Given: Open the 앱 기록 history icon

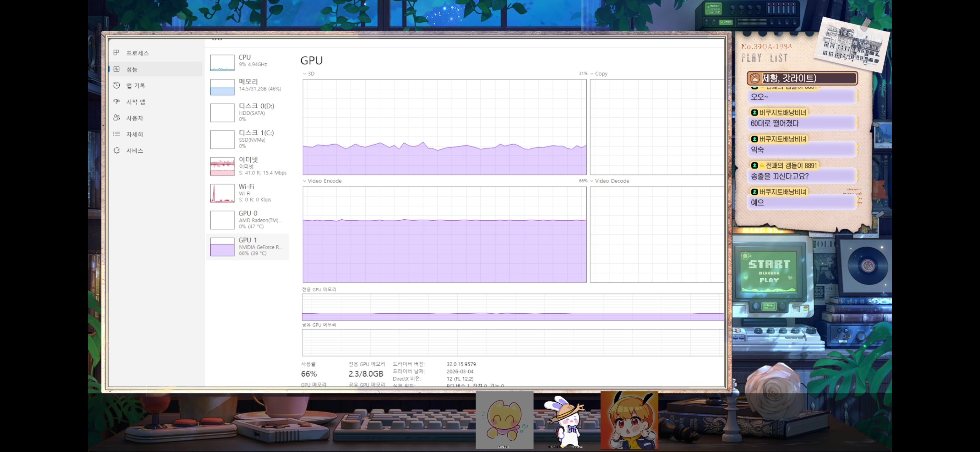Looking at the screenshot, I should click(117, 85).
